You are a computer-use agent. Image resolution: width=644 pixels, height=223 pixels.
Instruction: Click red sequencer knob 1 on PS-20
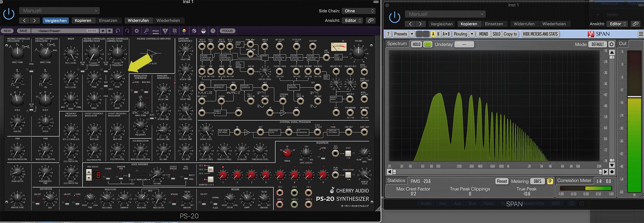223,175
